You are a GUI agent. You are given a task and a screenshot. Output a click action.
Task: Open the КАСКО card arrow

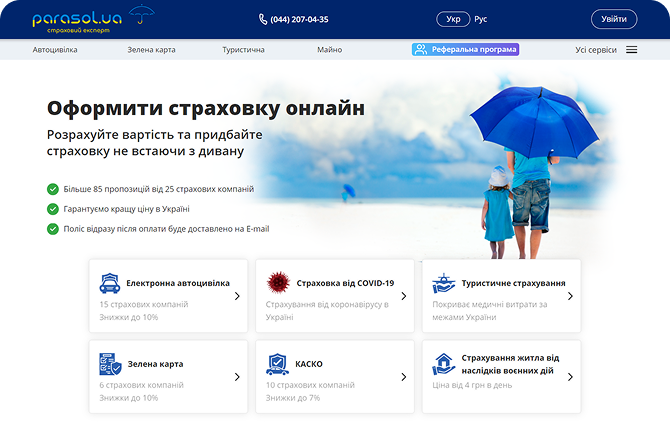click(x=404, y=377)
